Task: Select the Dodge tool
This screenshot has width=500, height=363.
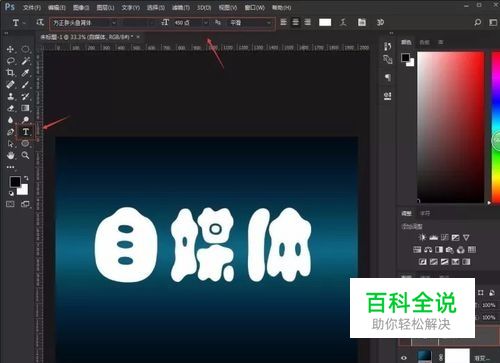Action: point(25,120)
